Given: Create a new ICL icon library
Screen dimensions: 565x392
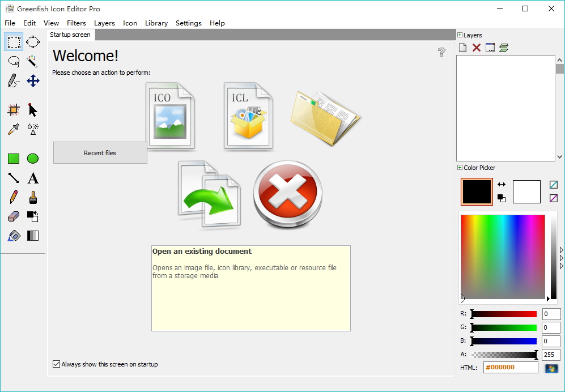Looking at the screenshot, I should point(248,116).
